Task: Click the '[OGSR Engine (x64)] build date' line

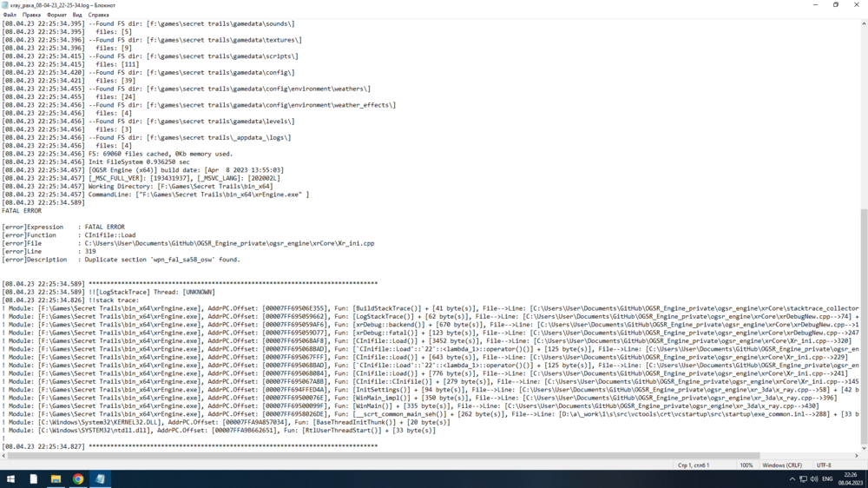Action: [143, 170]
